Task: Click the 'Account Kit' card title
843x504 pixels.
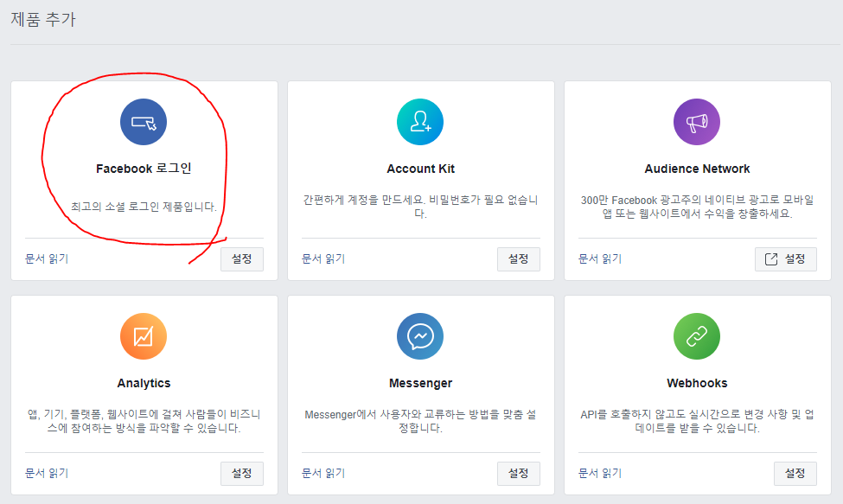Action: tap(420, 169)
